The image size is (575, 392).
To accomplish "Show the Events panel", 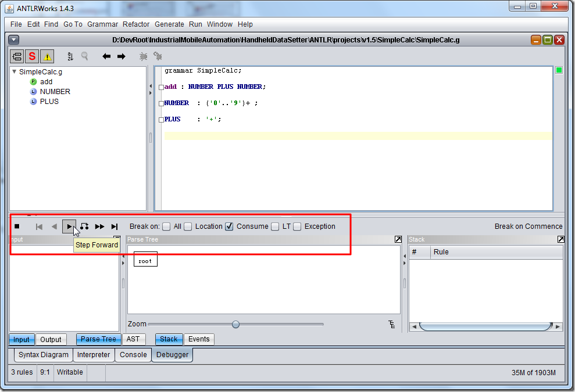I will (199, 339).
